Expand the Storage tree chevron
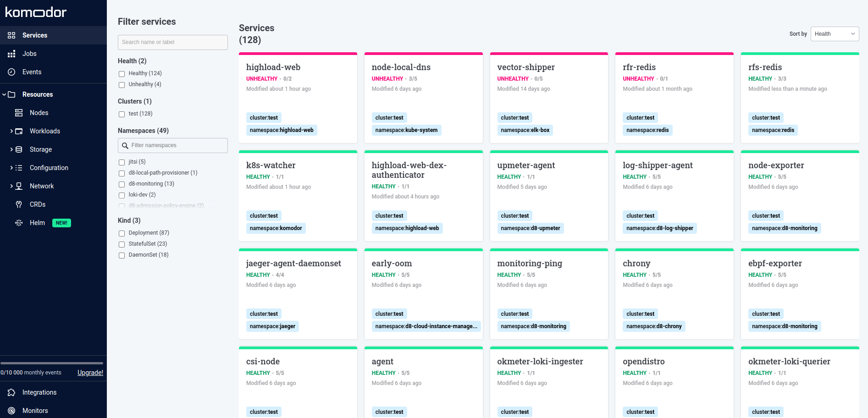The height and width of the screenshot is (418, 868). coord(11,149)
